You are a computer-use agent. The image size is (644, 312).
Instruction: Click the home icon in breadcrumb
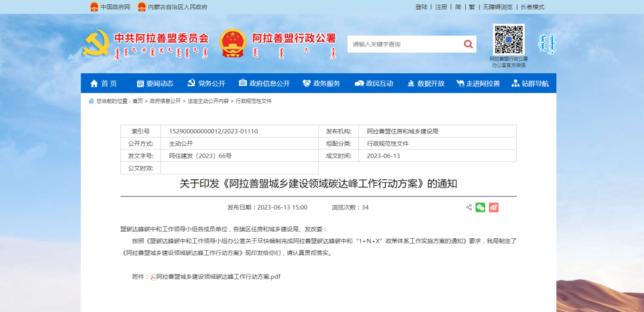pyautogui.click(x=91, y=101)
